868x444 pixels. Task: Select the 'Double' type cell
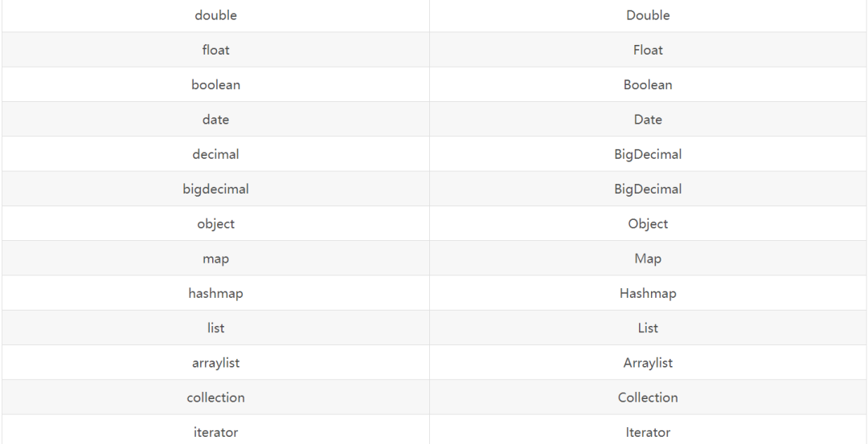(648, 15)
